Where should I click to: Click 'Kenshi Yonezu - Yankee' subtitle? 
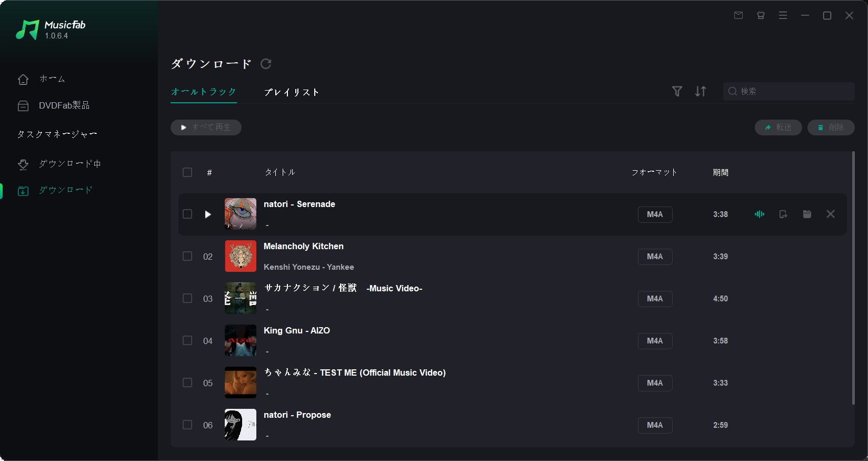coord(309,267)
